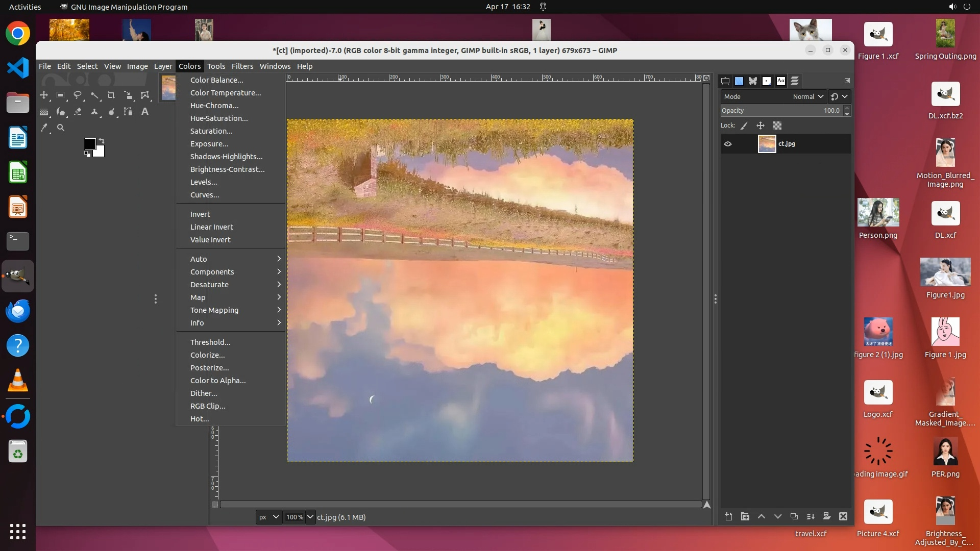Add a layer mask button
The height and width of the screenshot is (551, 980).
(x=827, y=517)
